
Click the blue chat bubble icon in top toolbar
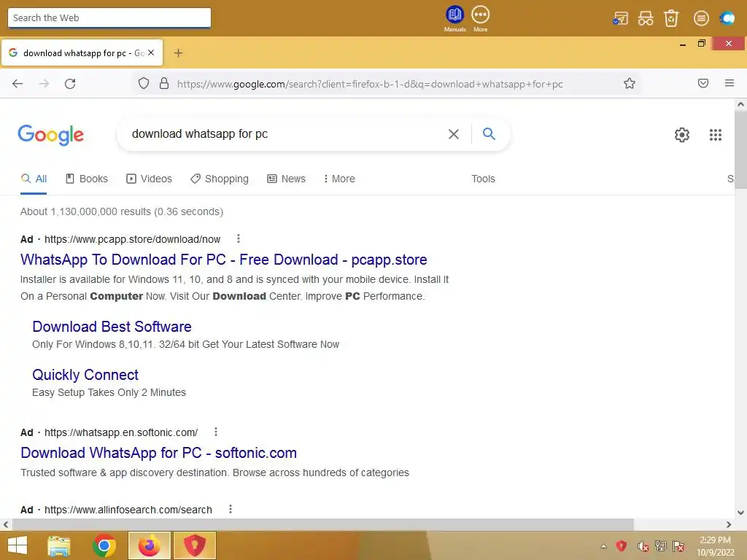tap(727, 18)
